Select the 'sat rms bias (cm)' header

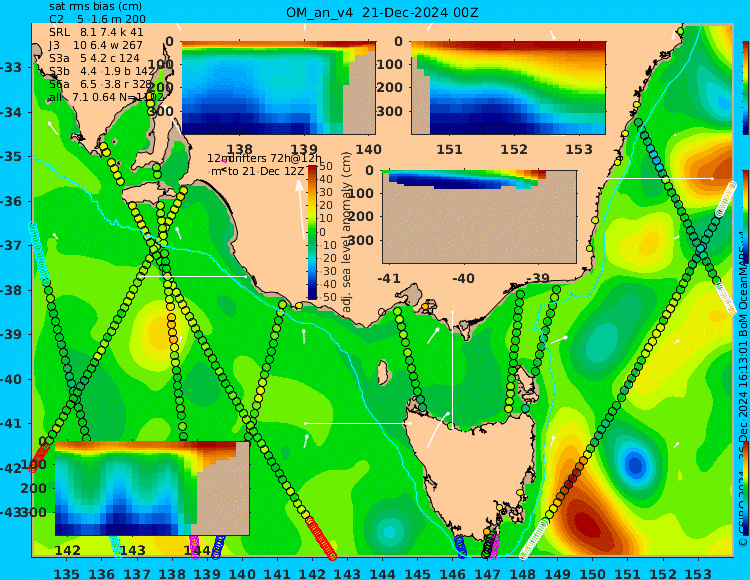pos(96,7)
